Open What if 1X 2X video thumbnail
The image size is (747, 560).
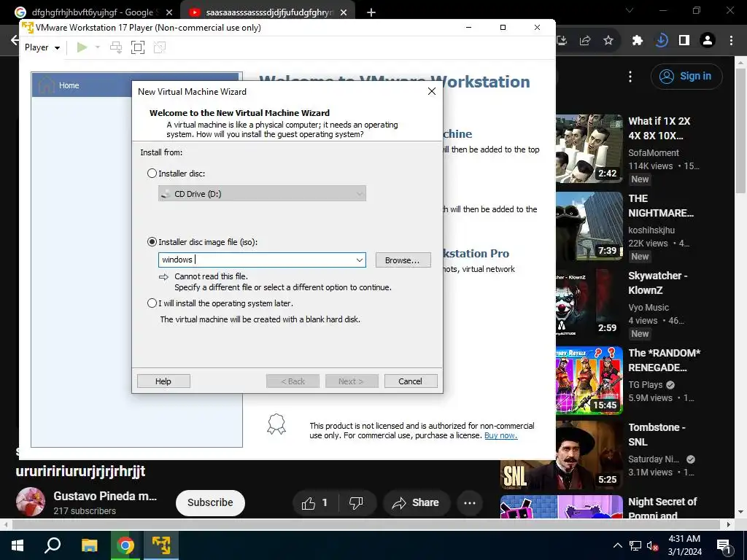point(589,149)
